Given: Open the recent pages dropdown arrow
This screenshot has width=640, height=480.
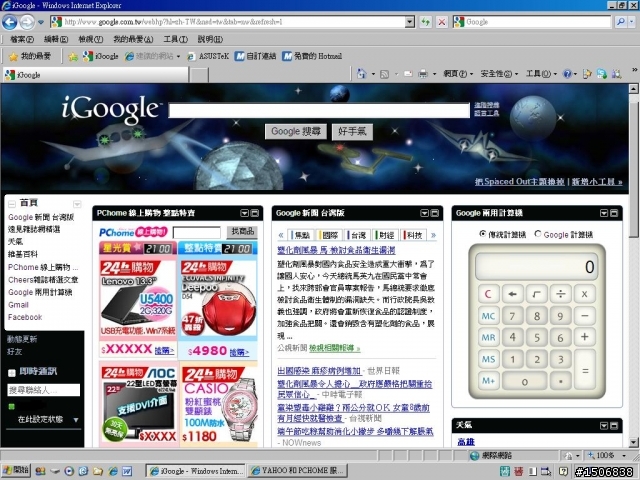Looking at the screenshot, I should pos(41,22).
